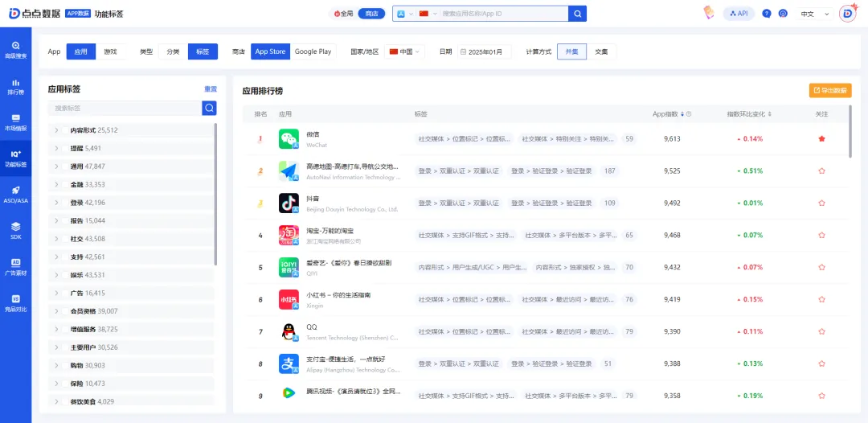This screenshot has width=868, height=423.
Task: Click the 187 tag count for 高德地图
Action: point(609,171)
